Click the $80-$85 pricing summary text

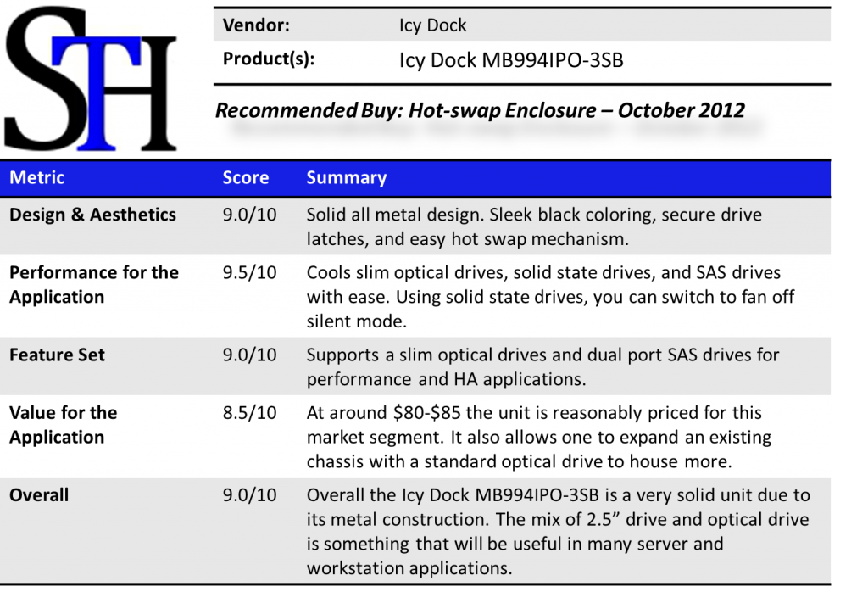point(539,437)
